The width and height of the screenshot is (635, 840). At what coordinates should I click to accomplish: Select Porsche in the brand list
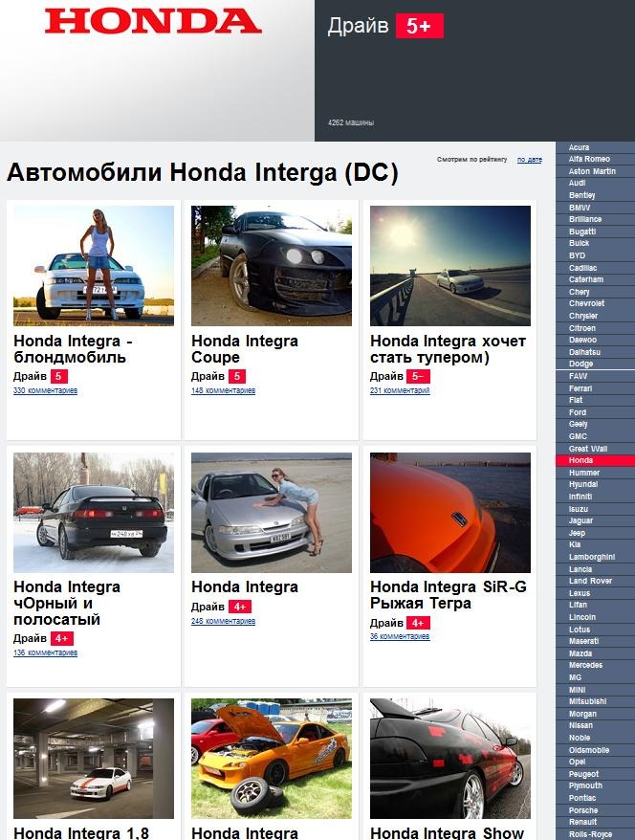tap(583, 810)
